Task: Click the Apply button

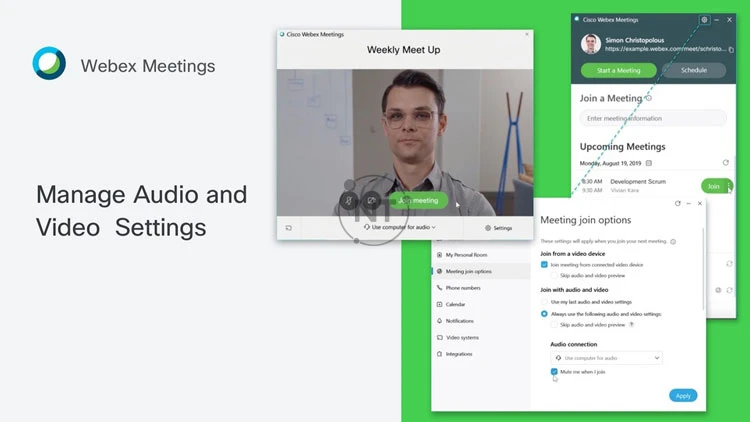Action: click(683, 396)
